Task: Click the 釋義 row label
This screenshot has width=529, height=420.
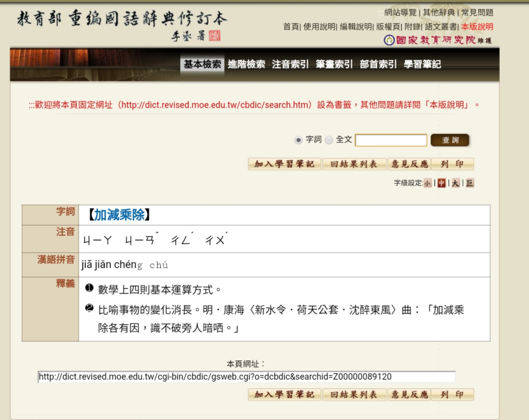Action: tap(65, 283)
